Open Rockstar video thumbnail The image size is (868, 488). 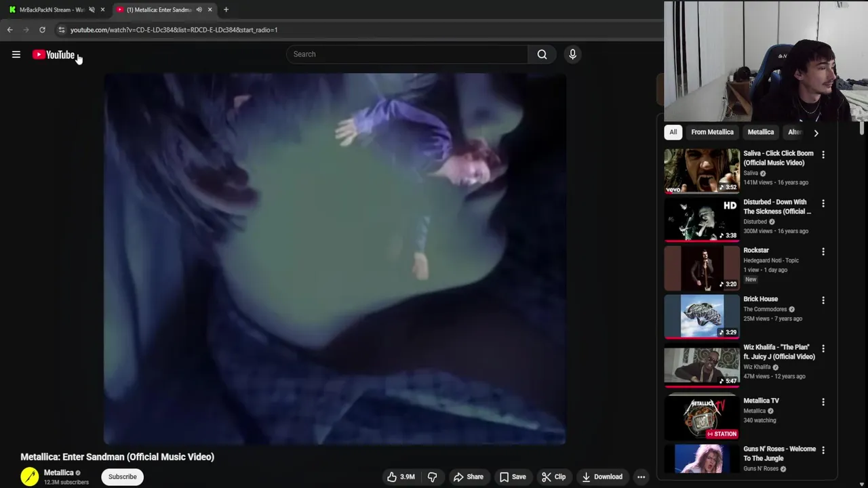click(702, 268)
